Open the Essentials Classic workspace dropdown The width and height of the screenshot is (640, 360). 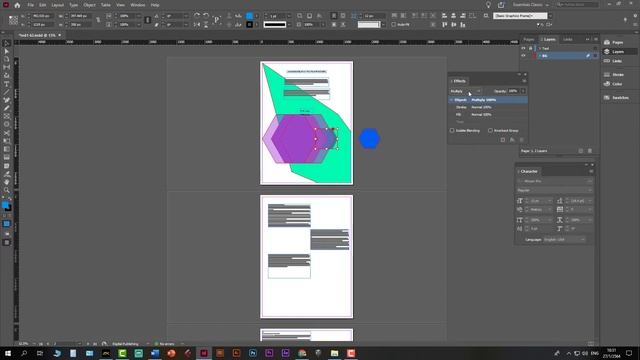pyautogui.click(x=530, y=5)
